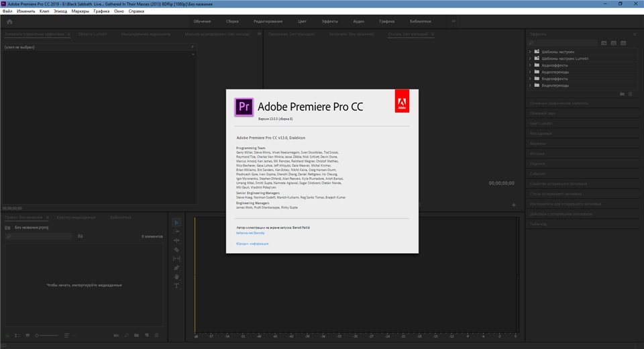644x349 pixels.
Task: Open the Project panel sort icons dropdown
Action: tap(69, 336)
